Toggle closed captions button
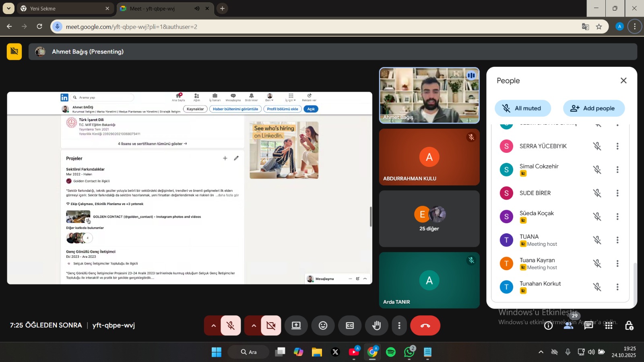Image resolution: width=644 pixels, height=362 pixels. pos(350,326)
